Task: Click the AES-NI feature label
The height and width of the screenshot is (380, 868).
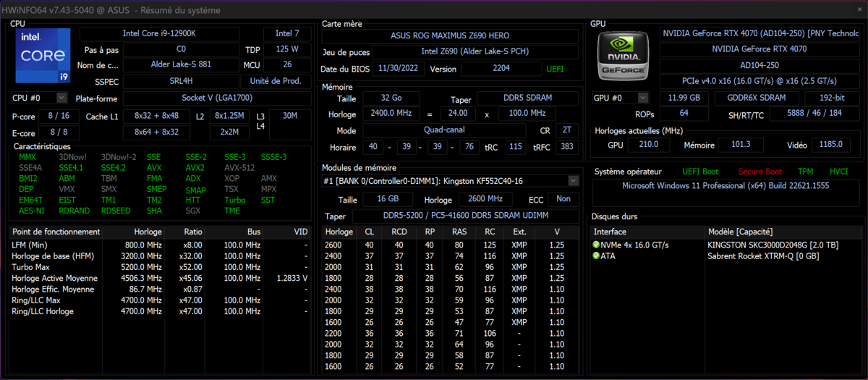Action: (x=30, y=211)
